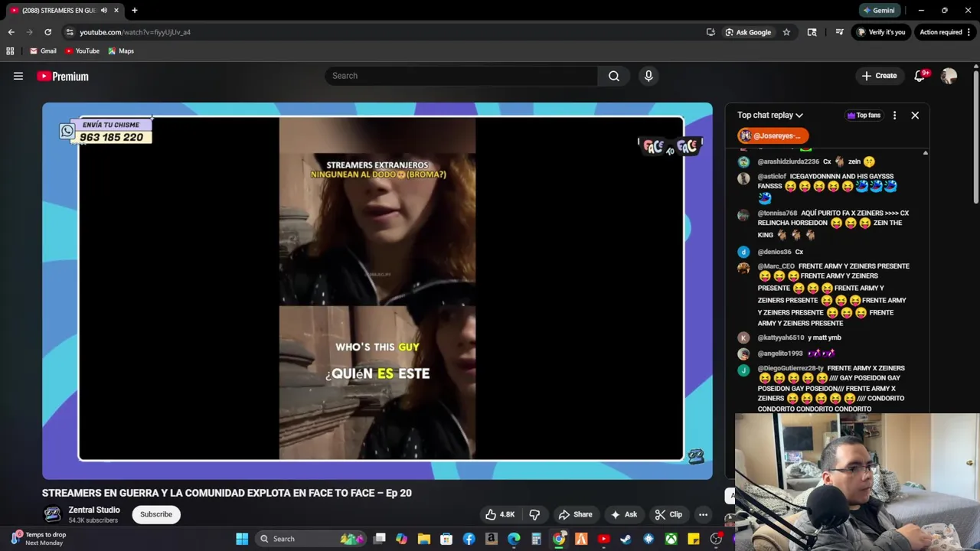This screenshot has width=980, height=551.
Task: Click the Ask button below the video
Action: (x=623, y=514)
